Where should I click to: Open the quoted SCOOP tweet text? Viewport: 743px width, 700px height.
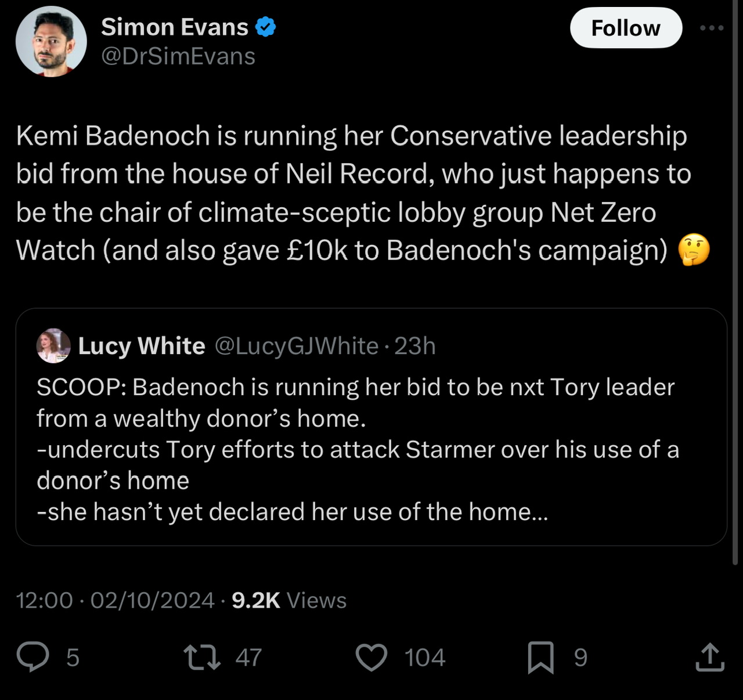tap(355, 449)
